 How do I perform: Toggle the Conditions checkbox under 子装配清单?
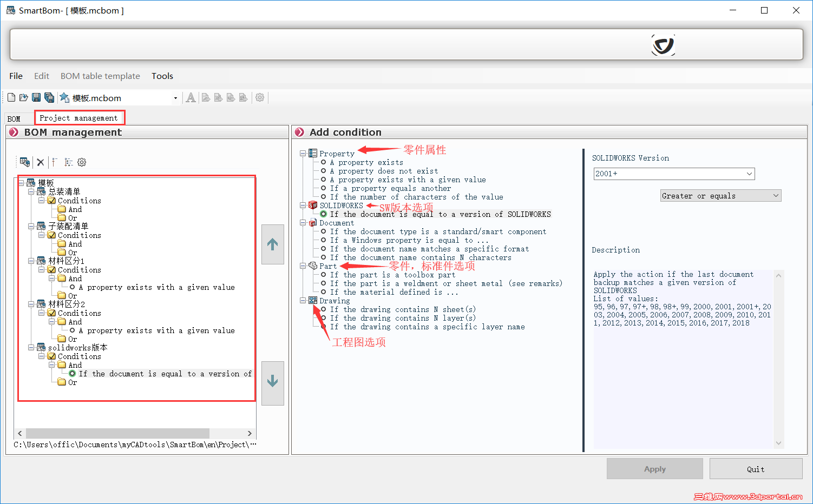pyautogui.click(x=51, y=235)
